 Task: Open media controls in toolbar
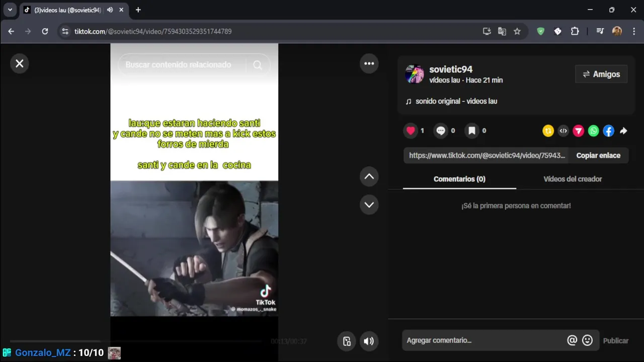point(600,31)
